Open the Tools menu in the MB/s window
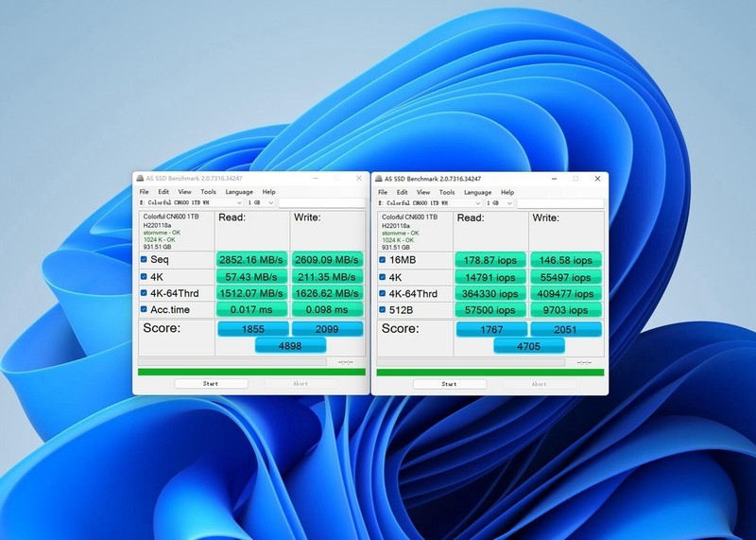756x540 pixels. (x=208, y=192)
